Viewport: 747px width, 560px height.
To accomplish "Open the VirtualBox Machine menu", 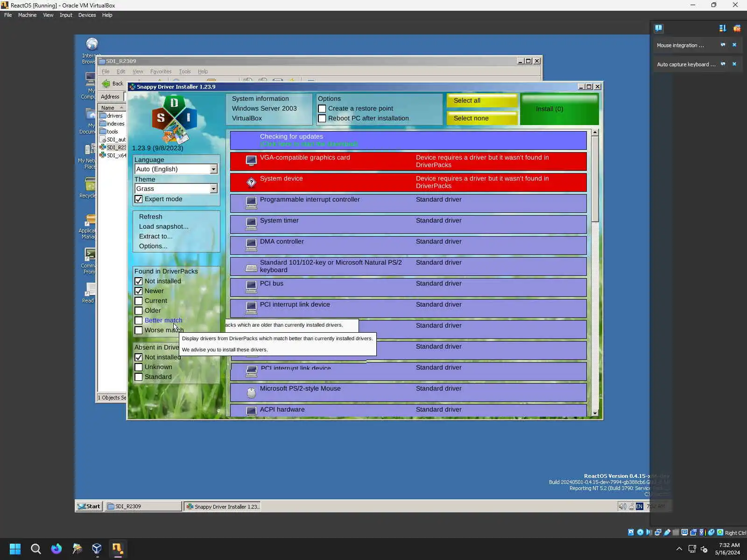I will (x=27, y=15).
